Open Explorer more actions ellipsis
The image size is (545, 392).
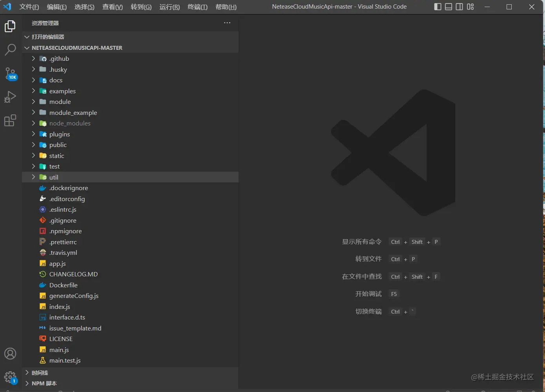[x=227, y=23]
